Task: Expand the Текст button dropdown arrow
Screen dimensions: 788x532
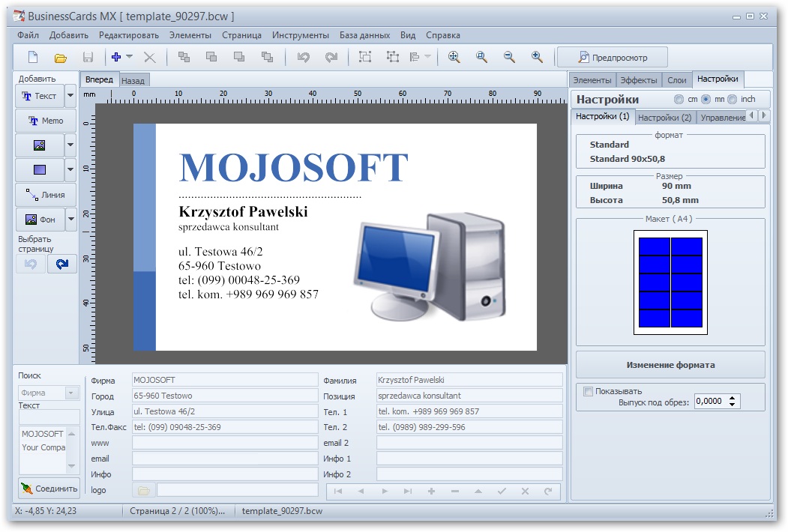Action: [70, 96]
